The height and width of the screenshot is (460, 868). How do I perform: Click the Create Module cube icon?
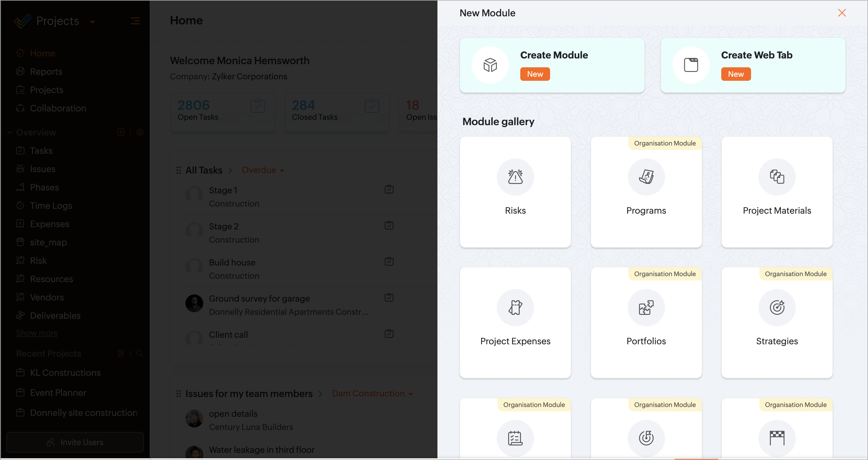point(490,65)
